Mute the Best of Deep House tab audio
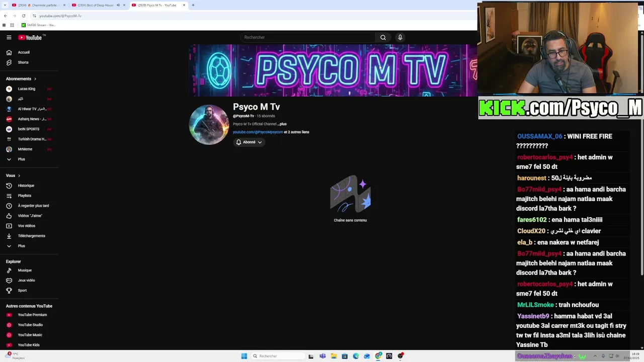The image size is (644, 362). [118, 5]
